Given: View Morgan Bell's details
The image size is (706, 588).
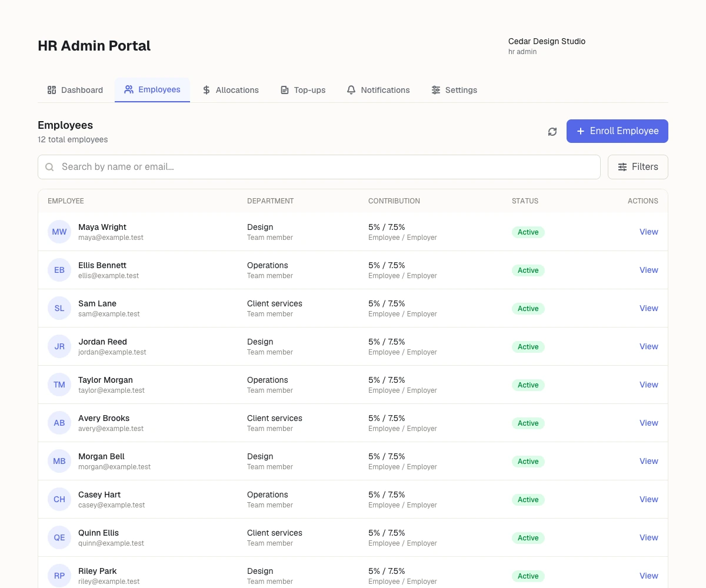Looking at the screenshot, I should click(649, 461).
